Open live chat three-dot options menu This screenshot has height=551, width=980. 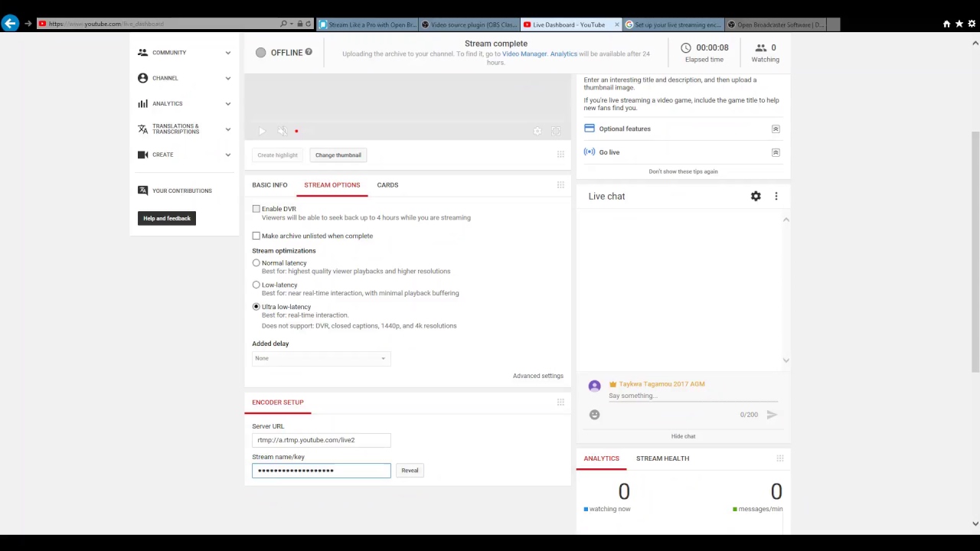[x=776, y=197]
